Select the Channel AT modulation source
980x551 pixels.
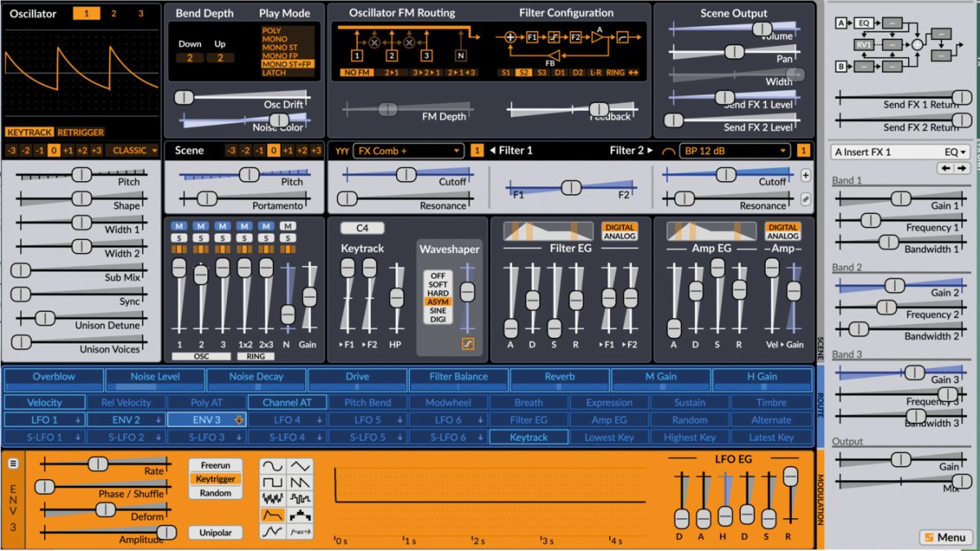coord(287,402)
